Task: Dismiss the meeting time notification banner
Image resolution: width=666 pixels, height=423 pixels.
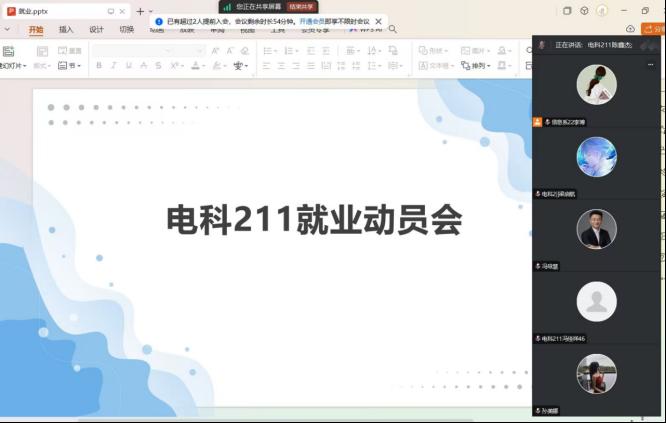Action: click(378, 21)
